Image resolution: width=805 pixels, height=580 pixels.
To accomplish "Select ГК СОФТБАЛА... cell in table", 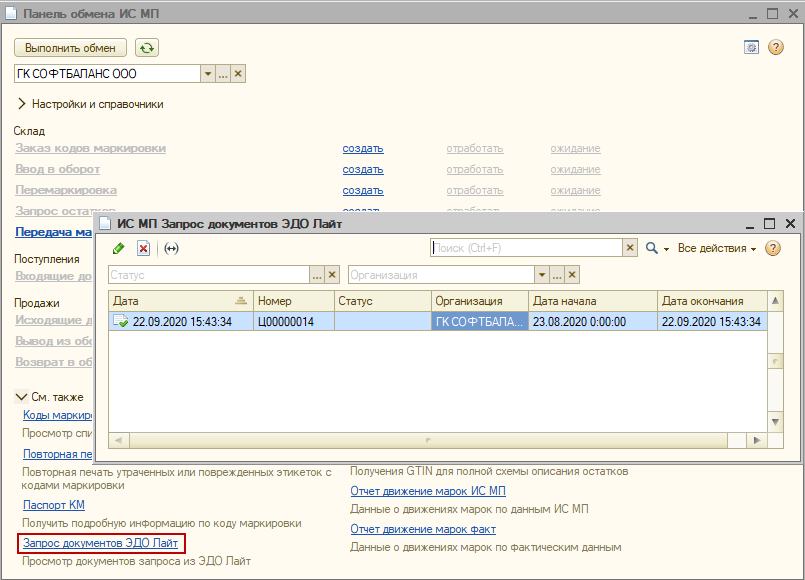I will (480, 322).
